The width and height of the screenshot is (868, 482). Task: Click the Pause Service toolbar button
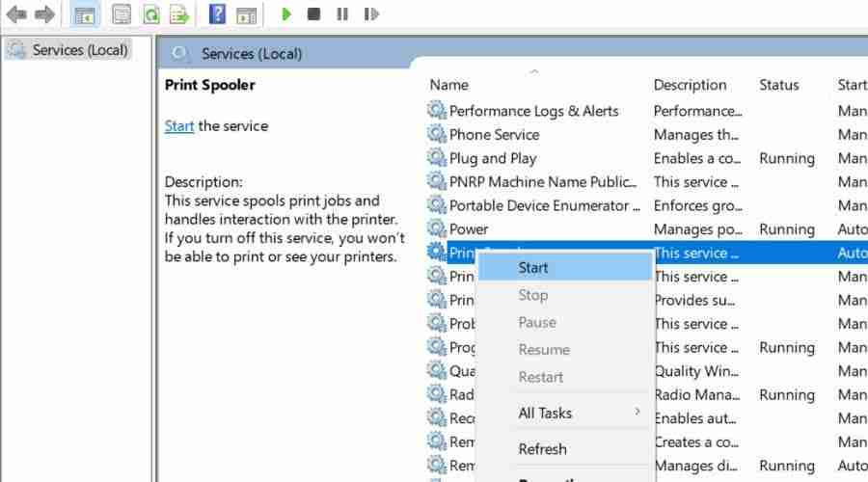[342, 13]
